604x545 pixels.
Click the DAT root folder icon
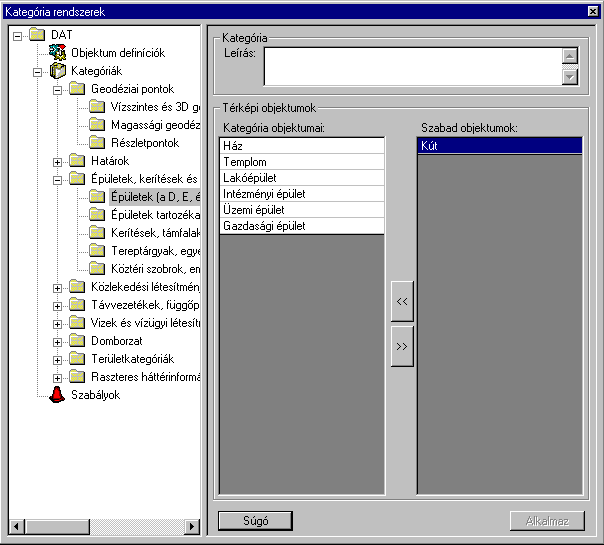[38, 35]
